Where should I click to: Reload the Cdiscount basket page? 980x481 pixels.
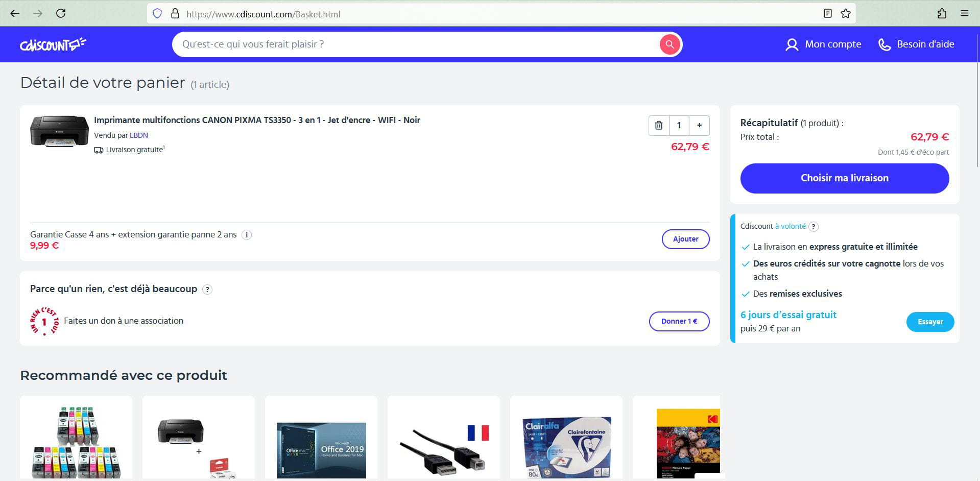pyautogui.click(x=61, y=14)
